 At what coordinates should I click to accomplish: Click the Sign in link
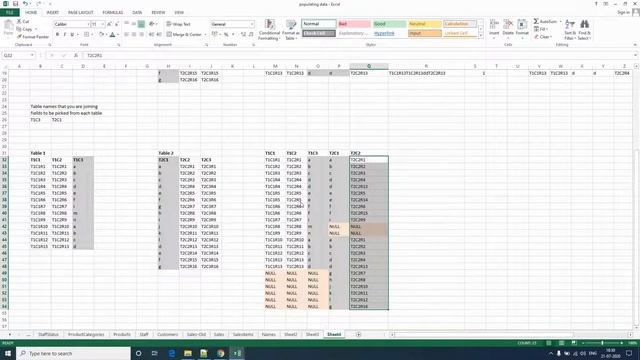coord(623,13)
